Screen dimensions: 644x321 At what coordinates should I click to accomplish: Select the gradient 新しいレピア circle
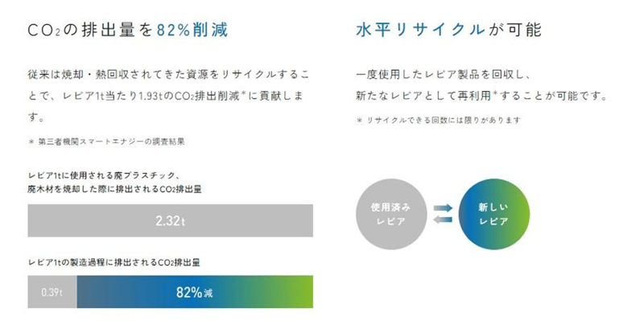pyautogui.click(x=493, y=214)
